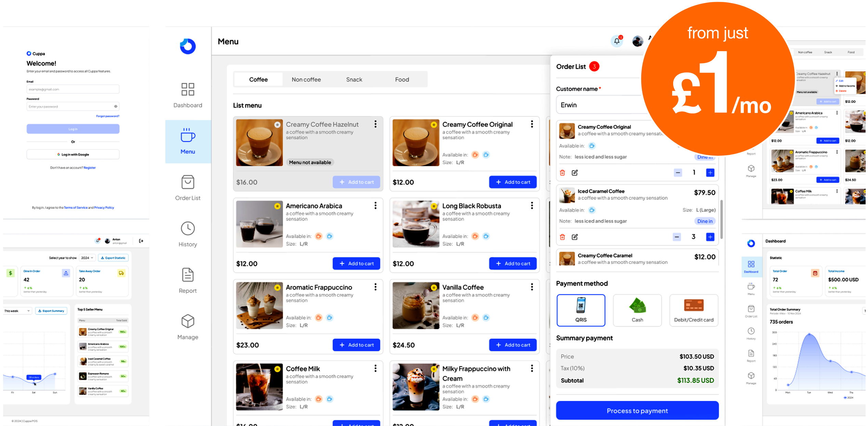This screenshot has width=868, height=426.
Task: Open the year selector showing 2024
Action: (x=87, y=257)
